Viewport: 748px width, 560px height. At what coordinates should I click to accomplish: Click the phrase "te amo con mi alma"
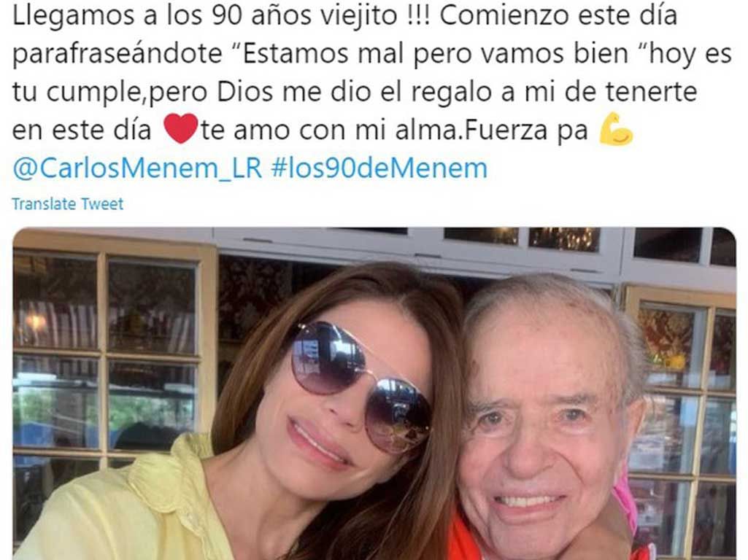point(329,130)
